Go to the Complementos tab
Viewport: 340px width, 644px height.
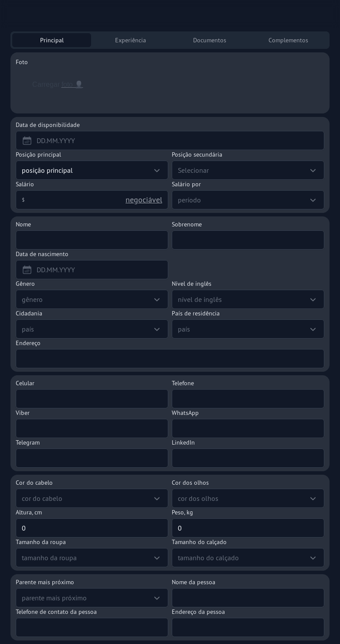(x=288, y=40)
